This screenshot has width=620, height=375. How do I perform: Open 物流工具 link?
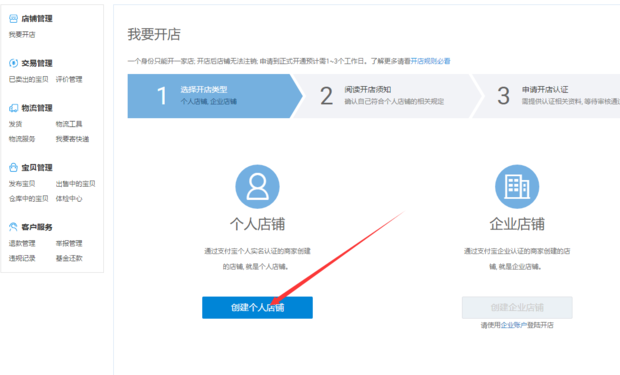pyautogui.click(x=69, y=124)
